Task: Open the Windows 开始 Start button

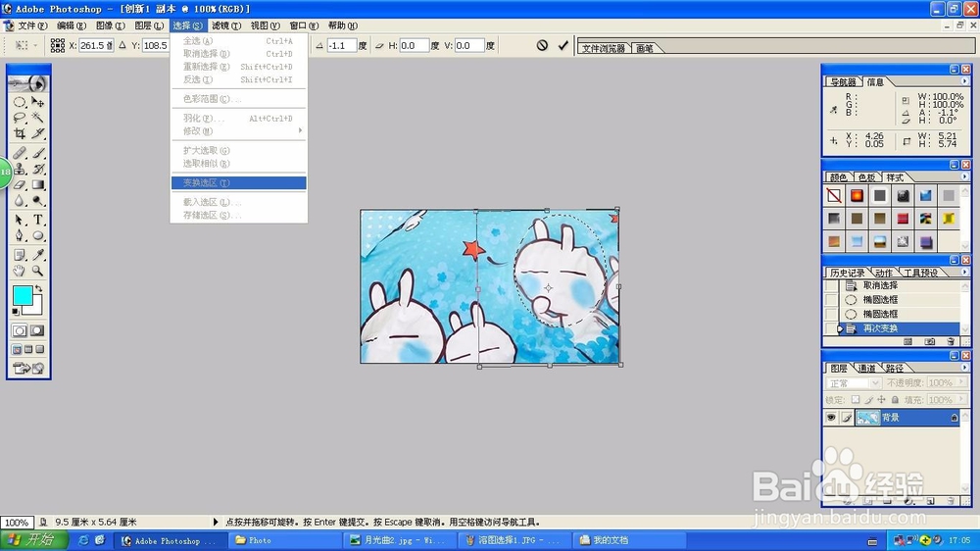Action: coord(33,540)
